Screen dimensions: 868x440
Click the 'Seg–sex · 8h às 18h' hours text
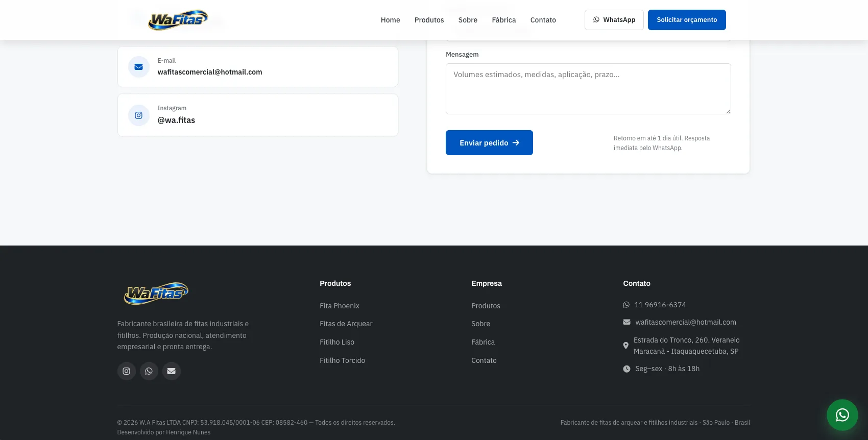click(667, 369)
